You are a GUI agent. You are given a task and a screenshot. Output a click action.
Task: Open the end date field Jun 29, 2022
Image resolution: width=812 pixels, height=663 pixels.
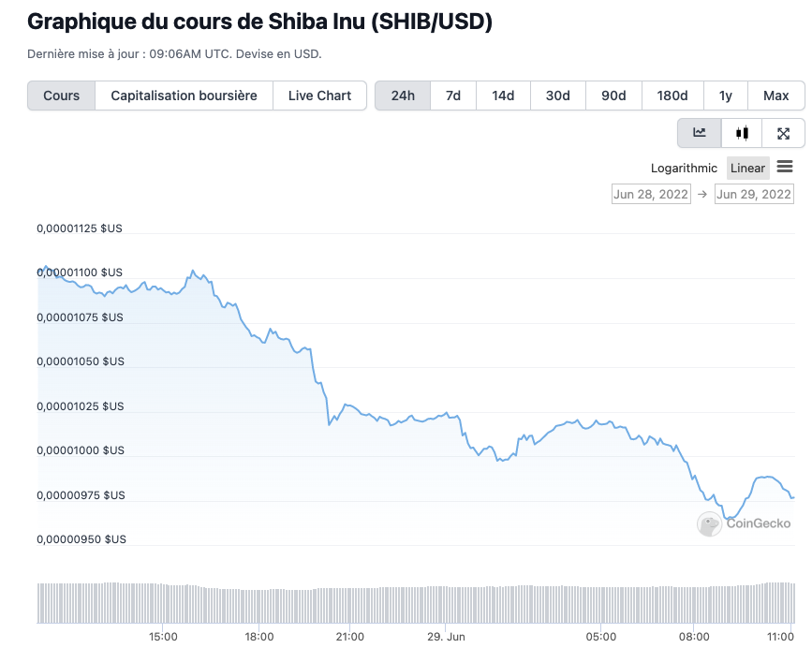click(754, 195)
